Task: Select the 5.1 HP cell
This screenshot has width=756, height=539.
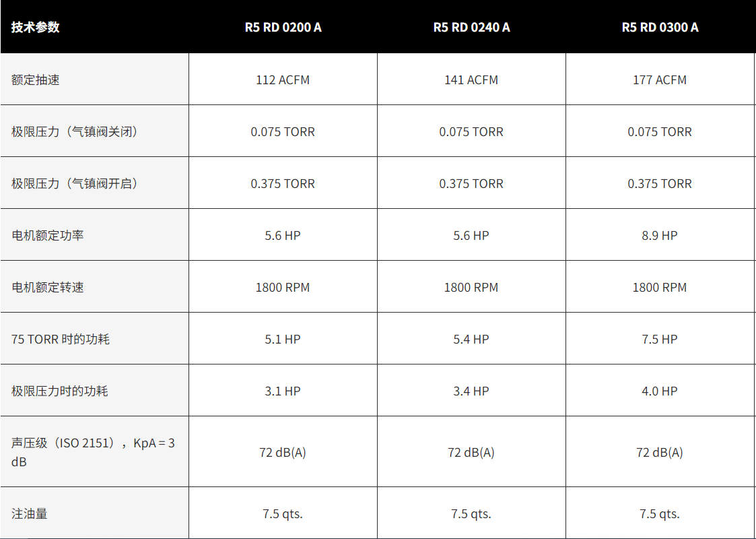Action: (x=283, y=339)
